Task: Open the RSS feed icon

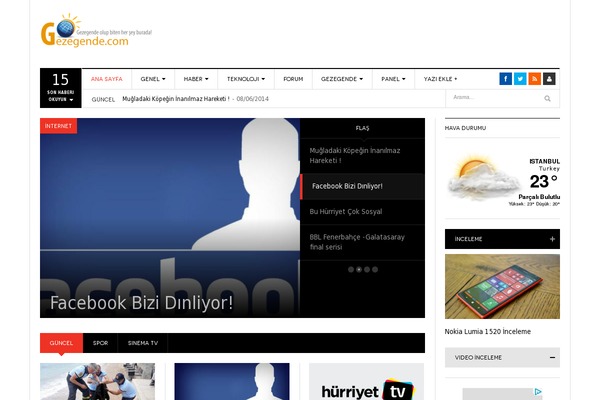Action: pyautogui.click(x=535, y=79)
